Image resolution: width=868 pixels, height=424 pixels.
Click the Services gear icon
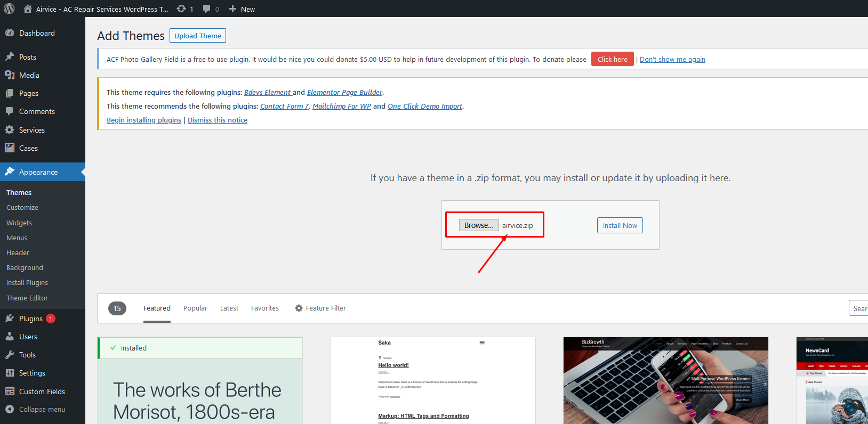[10, 130]
